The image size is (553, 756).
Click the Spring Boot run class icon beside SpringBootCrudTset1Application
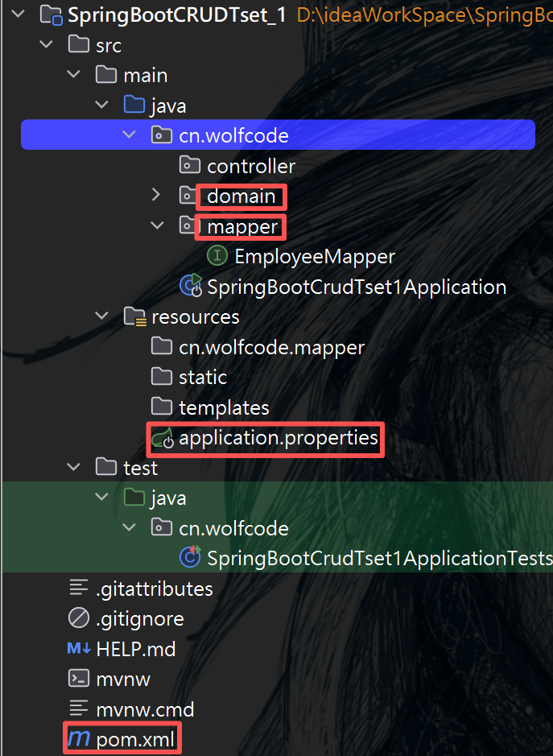190,286
